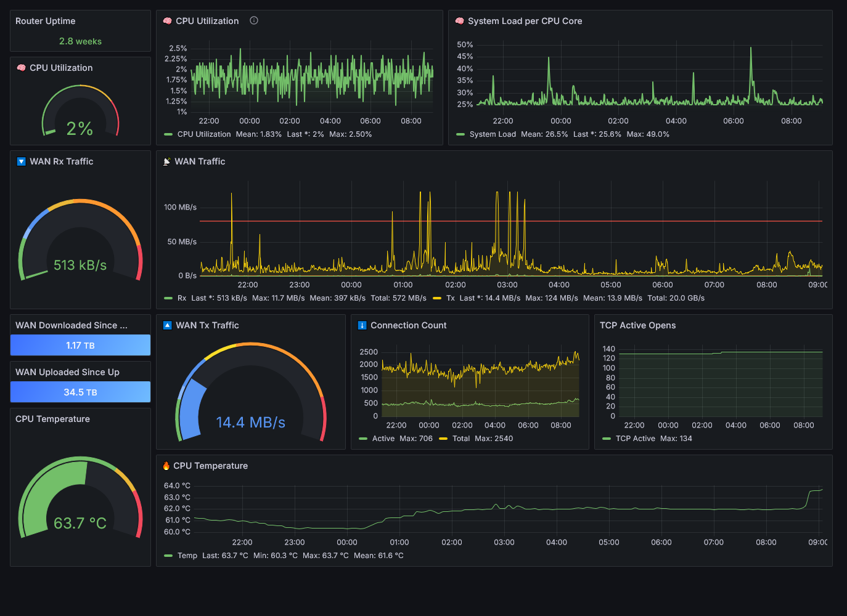Open the Router Uptime panel title menu
Screen dimensions: 847x616
click(x=45, y=21)
